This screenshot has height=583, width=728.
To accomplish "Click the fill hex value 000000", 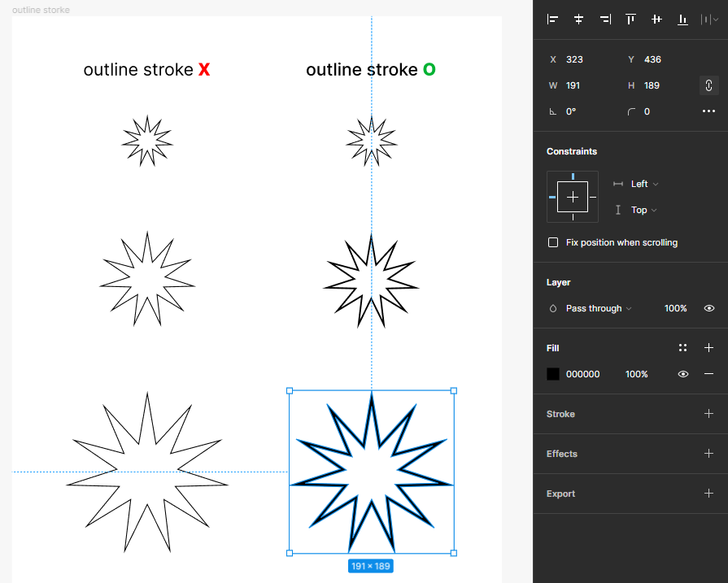I will pos(582,374).
